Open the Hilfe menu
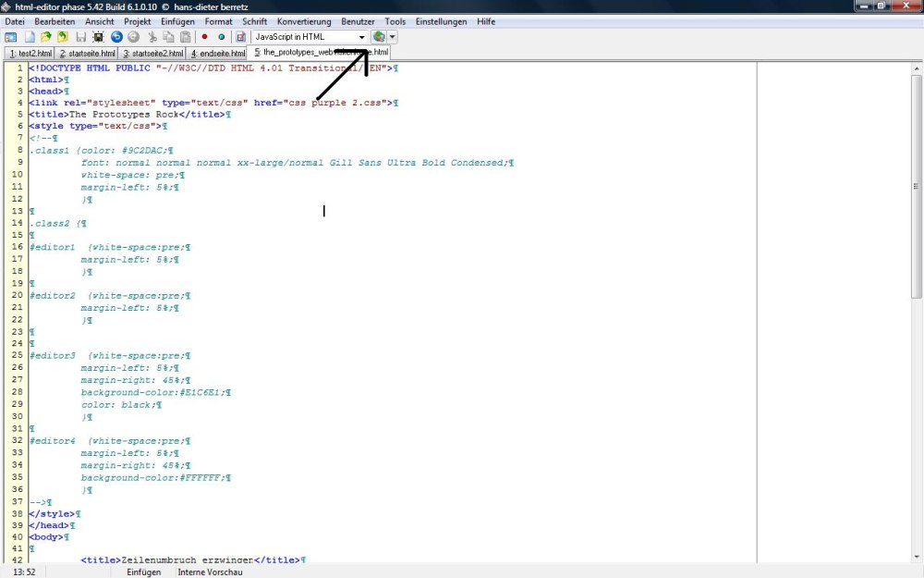924x578 pixels. click(486, 22)
